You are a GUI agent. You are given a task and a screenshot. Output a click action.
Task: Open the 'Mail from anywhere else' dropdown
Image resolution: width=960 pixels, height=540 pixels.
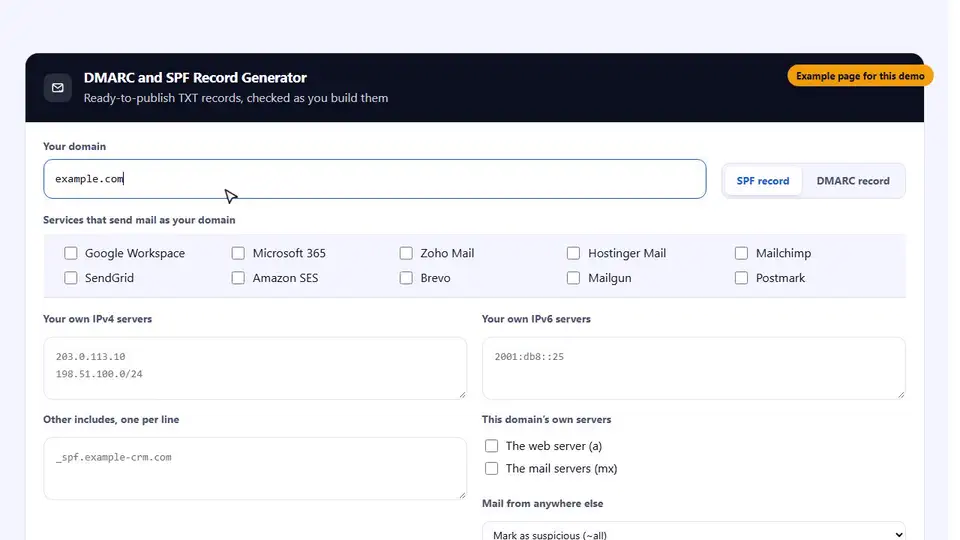tap(694, 531)
